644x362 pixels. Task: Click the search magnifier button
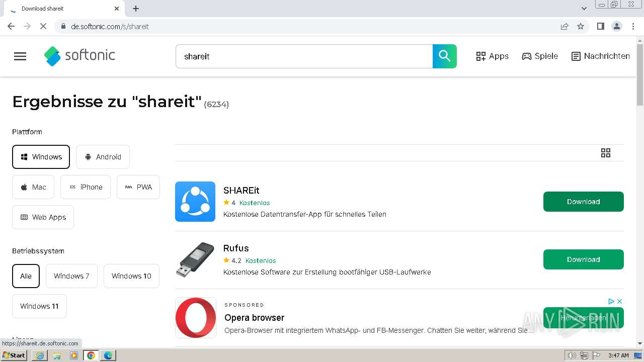(x=445, y=56)
